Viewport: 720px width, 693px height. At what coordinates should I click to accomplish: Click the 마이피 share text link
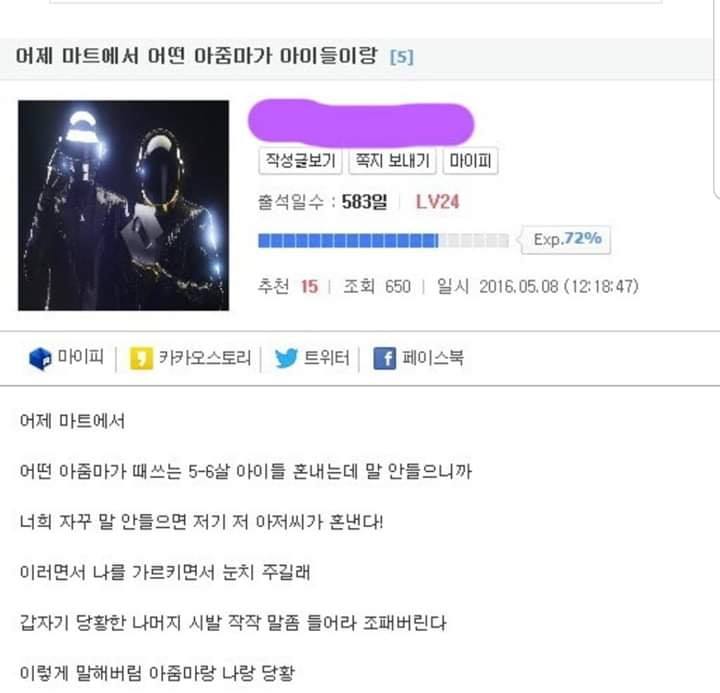pyautogui.click(x=80, y=357)
